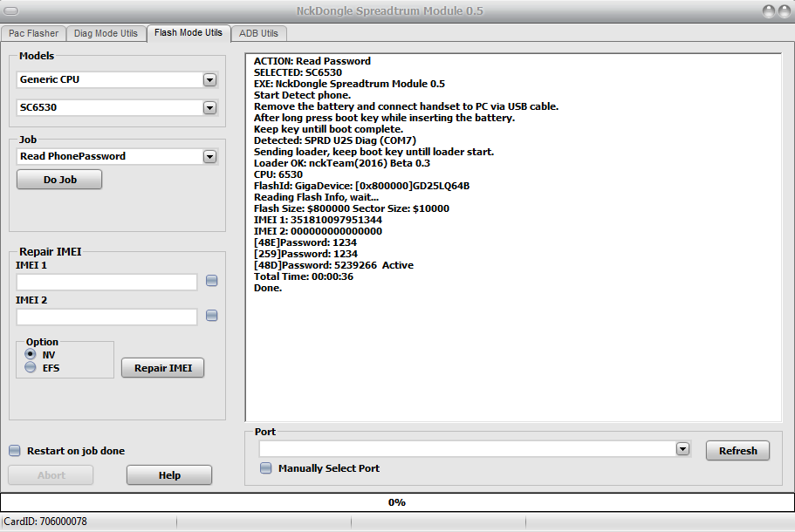Click the Repair IMEI button
Screen dimensions: 795x532
162,368
